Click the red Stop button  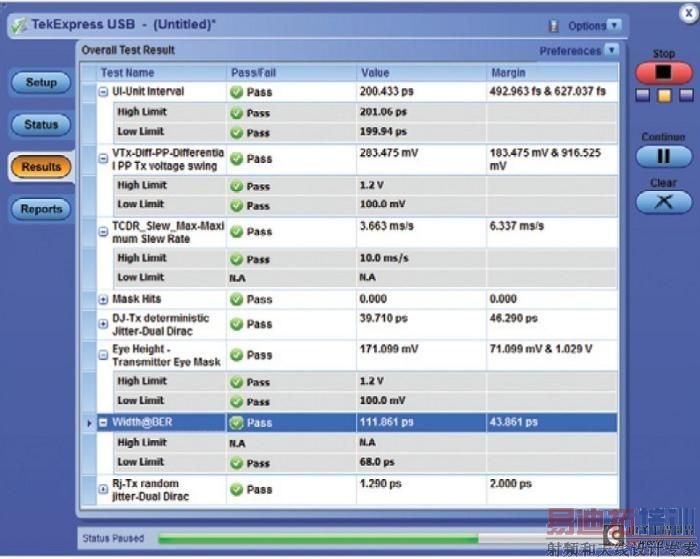tap(664, 72)
